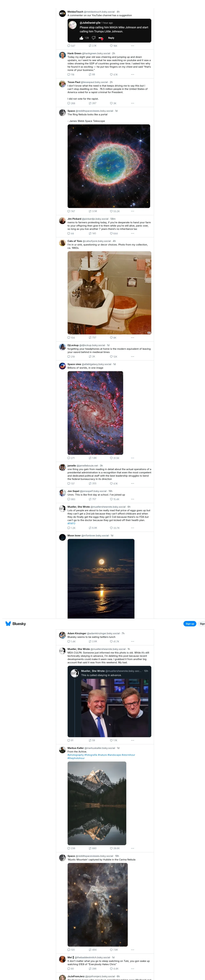Reply to the Space view galaxy post

pyautogui.click(x=69, y=458)
